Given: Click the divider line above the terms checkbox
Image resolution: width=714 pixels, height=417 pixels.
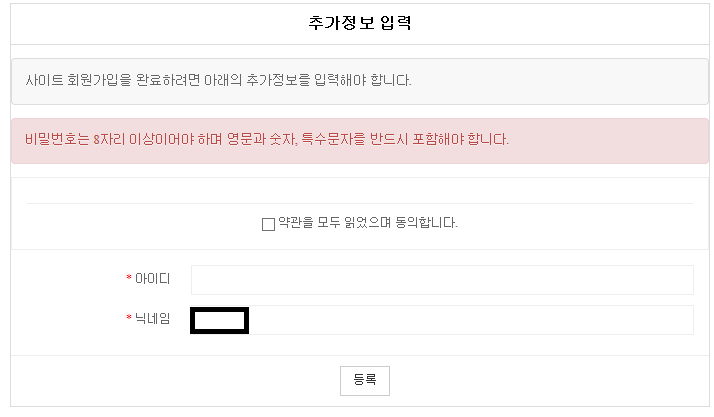Looking at the screenshot, I should click(x=360, y=203).
